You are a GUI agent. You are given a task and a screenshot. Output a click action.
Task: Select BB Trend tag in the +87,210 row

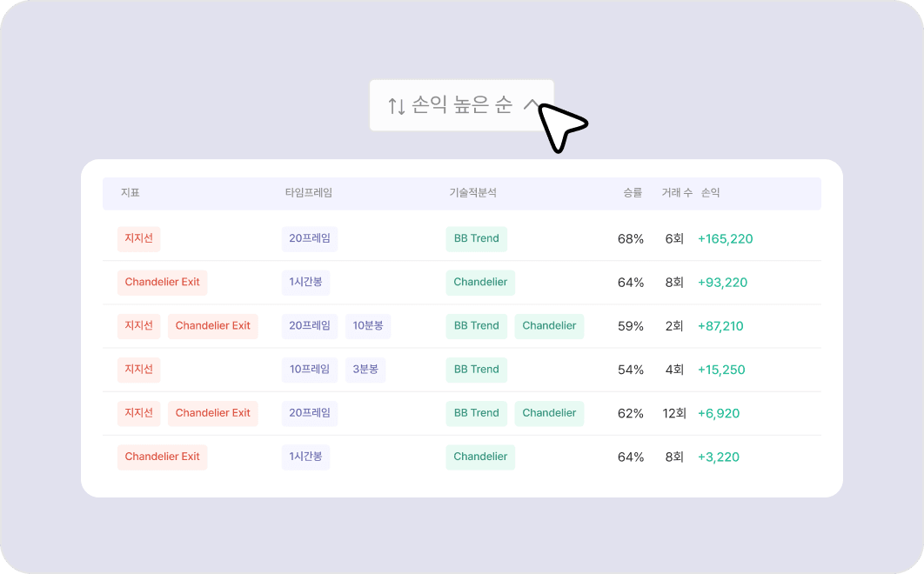[x=476, y=326]
